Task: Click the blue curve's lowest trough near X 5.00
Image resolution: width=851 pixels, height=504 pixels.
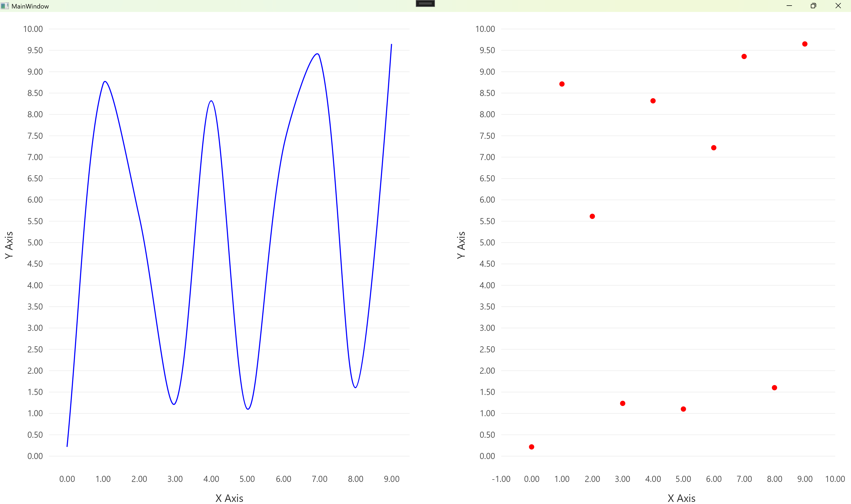Action: tap(248, 409)
